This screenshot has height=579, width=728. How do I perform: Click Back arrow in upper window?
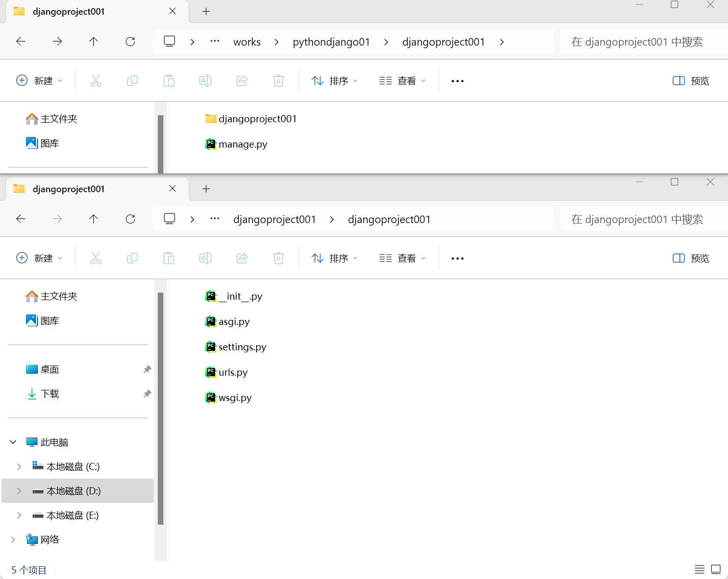21,42
